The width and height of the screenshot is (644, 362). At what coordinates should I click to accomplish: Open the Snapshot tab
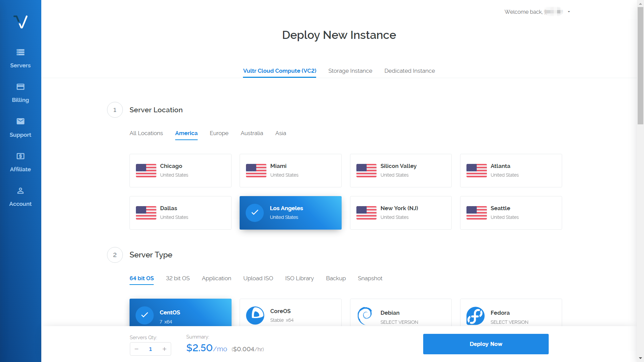(370, 278)
